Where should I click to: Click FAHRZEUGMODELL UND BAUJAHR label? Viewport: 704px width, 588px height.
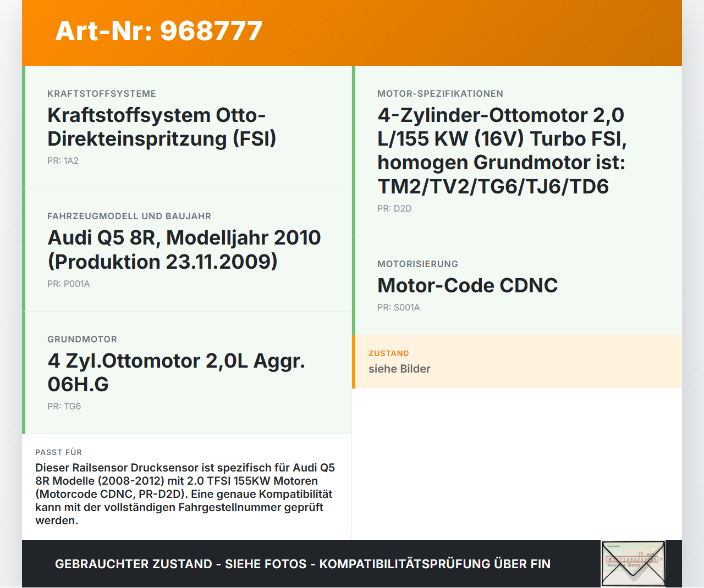[x=129, y=216]
